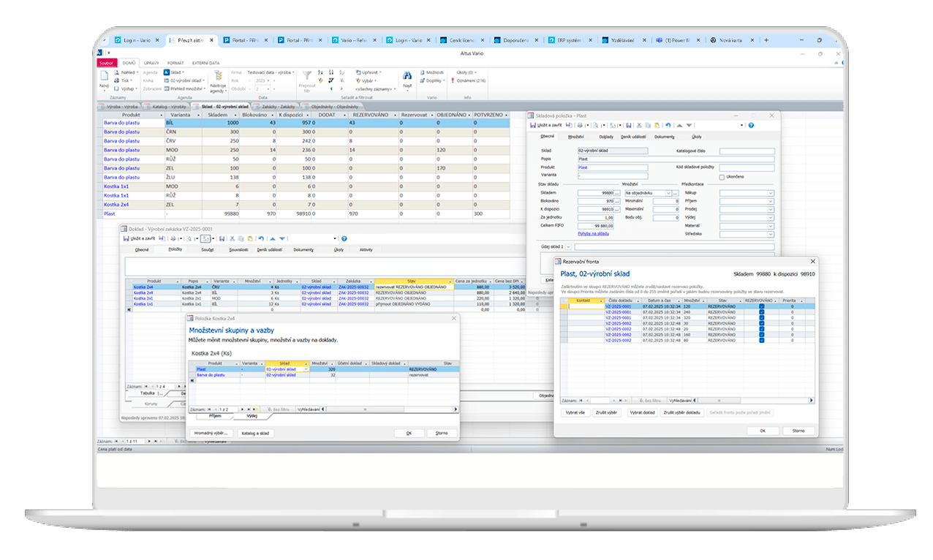This screenshot has height=560, width=933.
Task: Click help icon in Doklad window toolbar
Action: (344, 238)
